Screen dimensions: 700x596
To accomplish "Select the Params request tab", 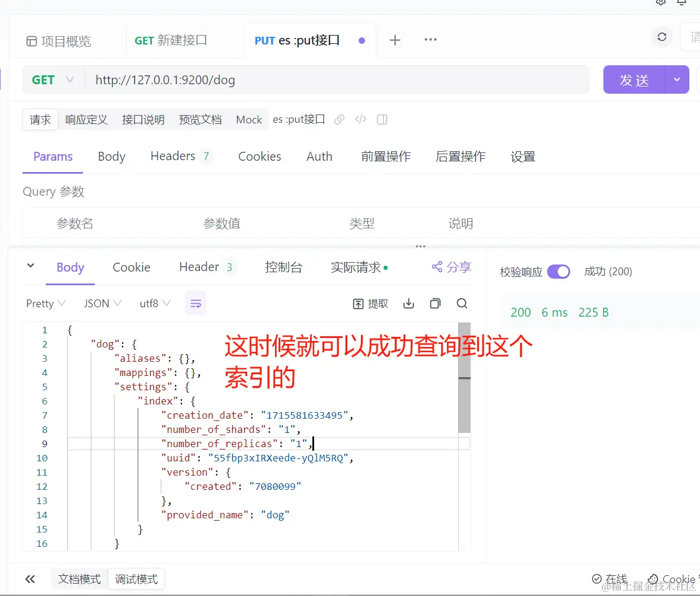I will [53, 157].
